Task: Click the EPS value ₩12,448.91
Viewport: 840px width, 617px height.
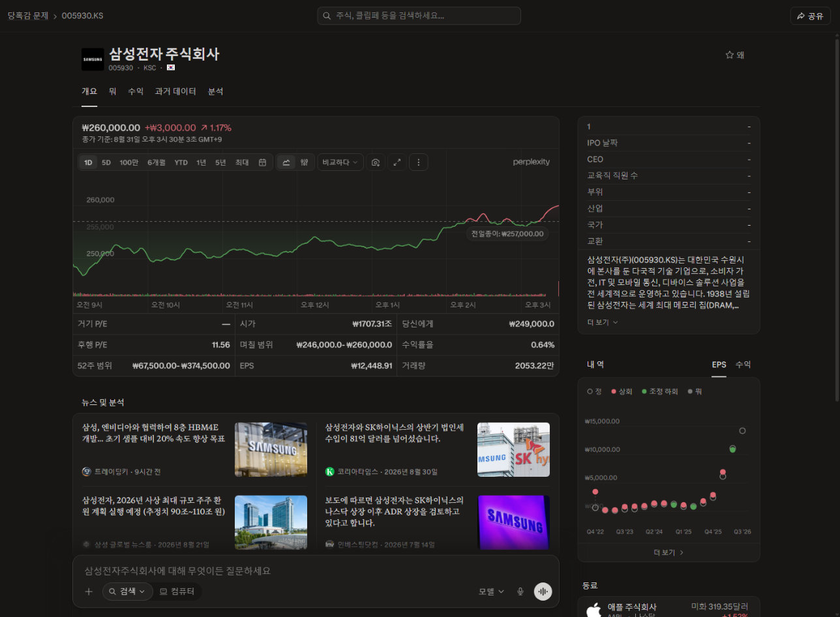Action: click(372, 366)
